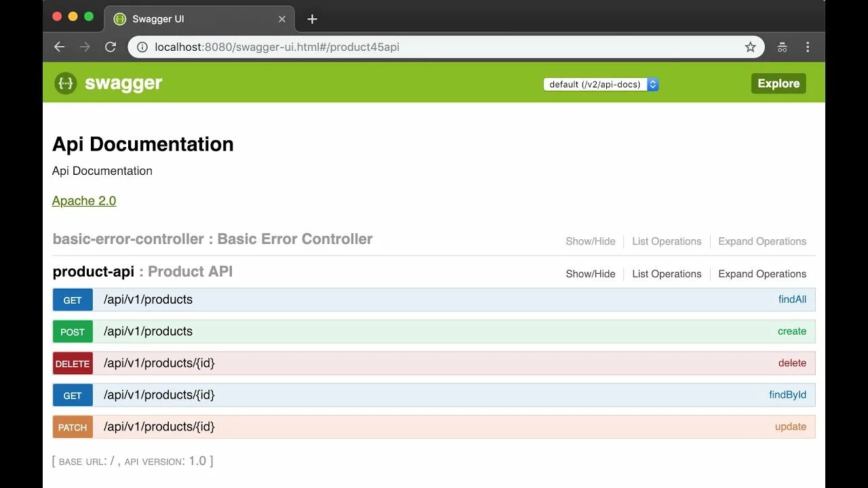Click the swagger wordmark text
868x488 pixels.
click(123, 83)
